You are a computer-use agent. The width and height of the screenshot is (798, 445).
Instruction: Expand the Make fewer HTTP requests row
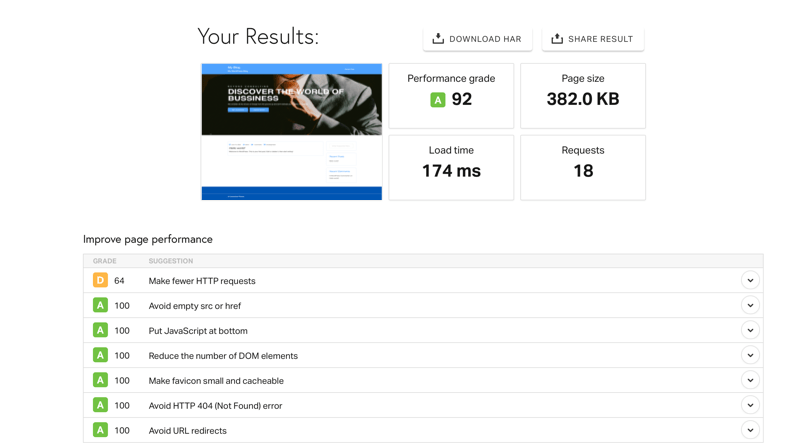(x=750, y=281)
